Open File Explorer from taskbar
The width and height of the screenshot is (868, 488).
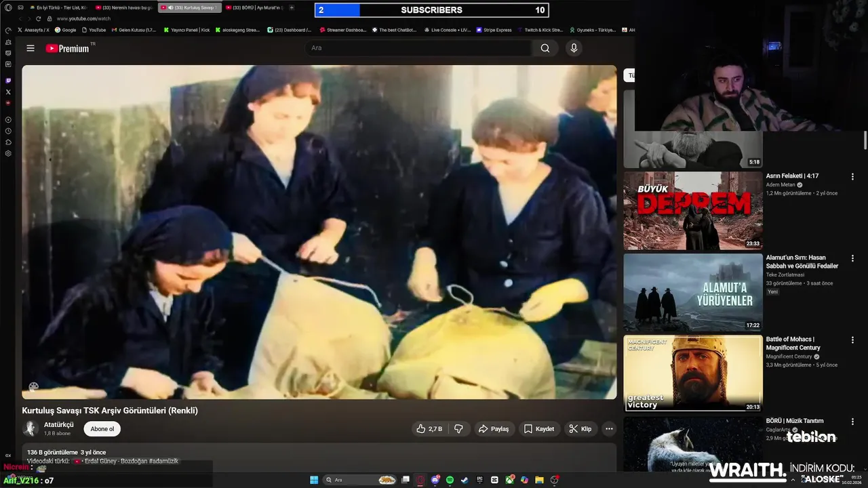539,480
